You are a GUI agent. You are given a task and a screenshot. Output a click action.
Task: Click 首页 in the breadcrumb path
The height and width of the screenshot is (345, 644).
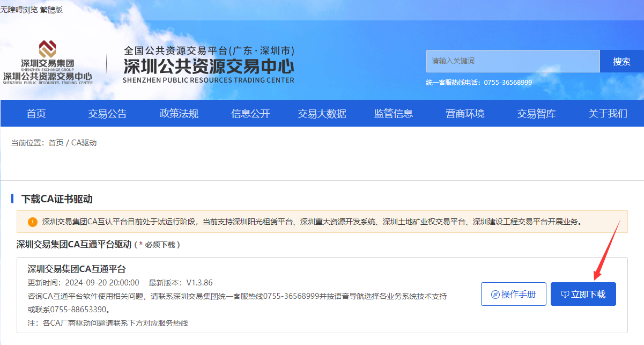(x=56, y=143)
